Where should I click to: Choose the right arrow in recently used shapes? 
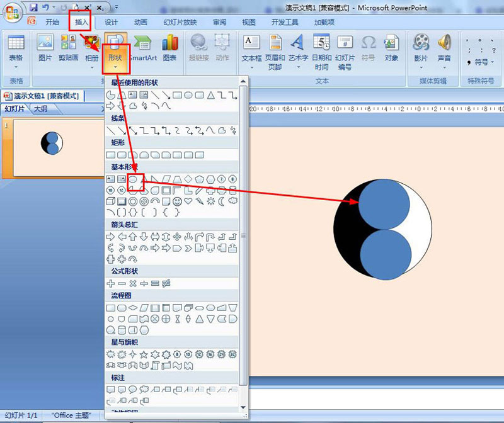point(110,105)
